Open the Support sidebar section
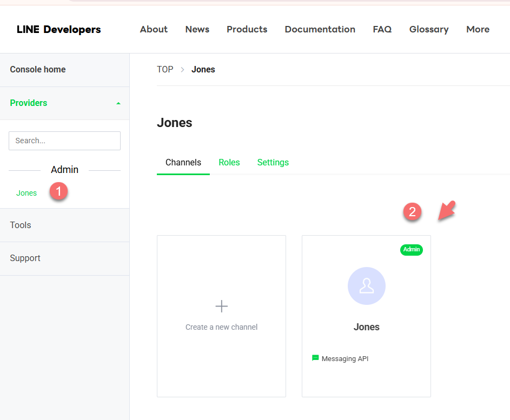This screenshot has width=510, height=420. [25, 258]
